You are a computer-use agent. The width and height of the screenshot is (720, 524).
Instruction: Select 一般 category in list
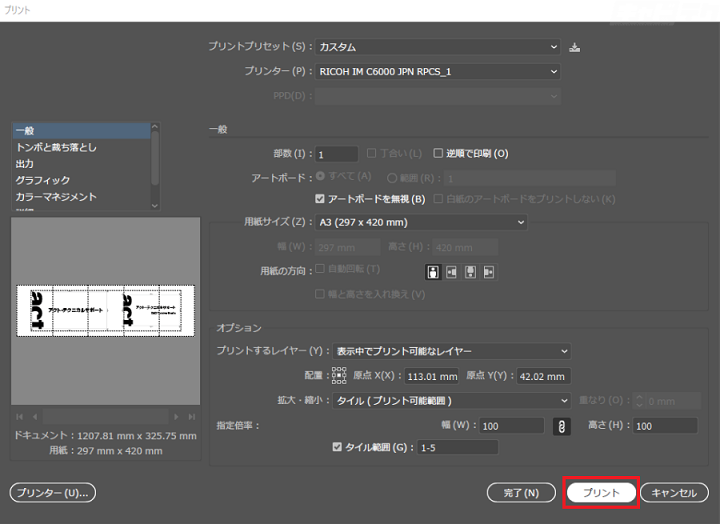coord(81,131)
